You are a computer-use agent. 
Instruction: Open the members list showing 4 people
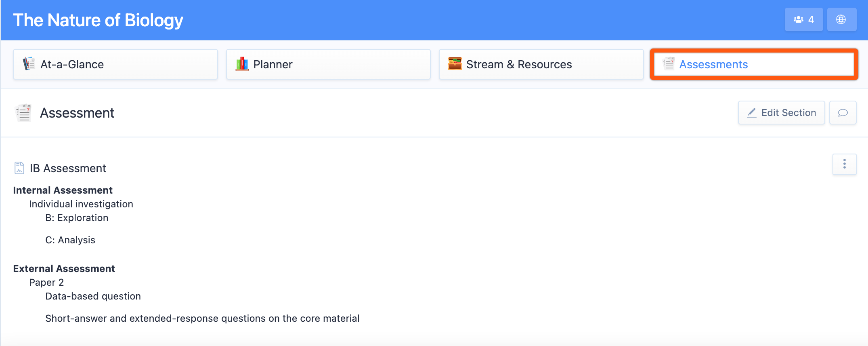803,19
